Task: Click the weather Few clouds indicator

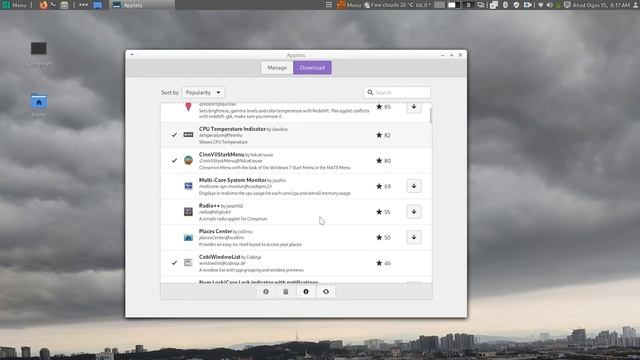Action: pyautogui.click(x=397, y=5)
